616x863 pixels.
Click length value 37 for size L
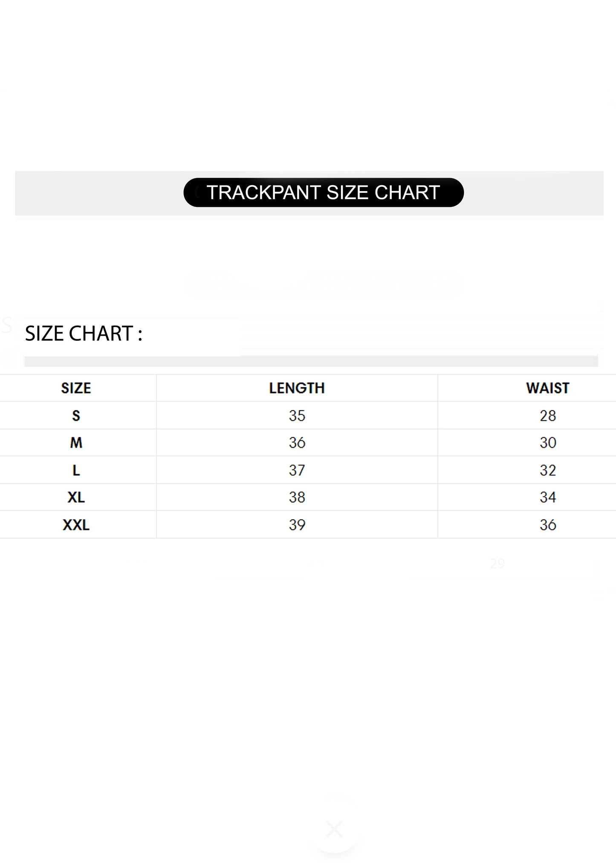click(297, 470)
